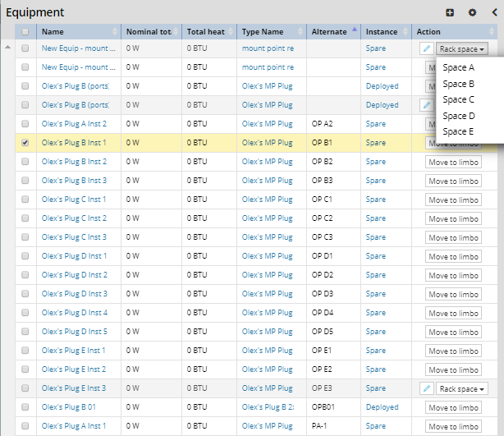
Task: Click edit pencil for Olex's Plug E Inst 3
Action: coord(427,388)
